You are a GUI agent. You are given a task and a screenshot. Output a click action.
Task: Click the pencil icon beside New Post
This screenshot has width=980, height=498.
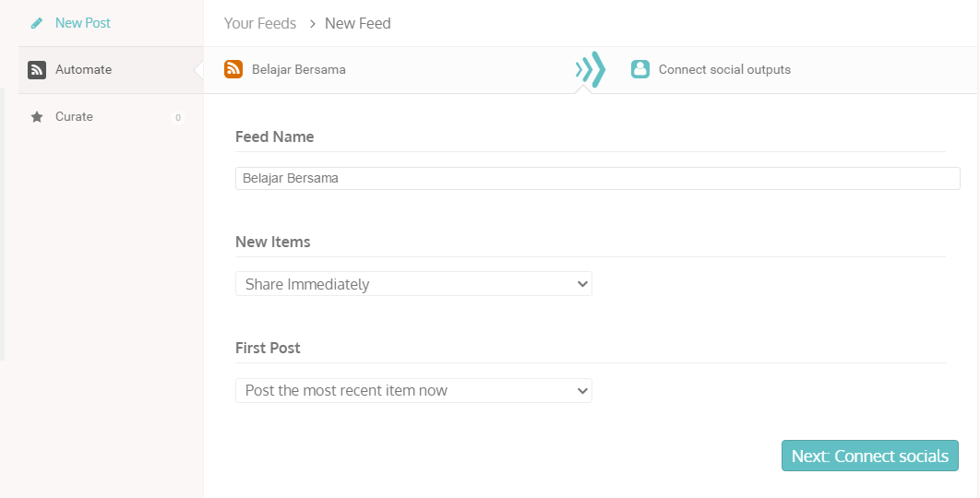click(37, 23)
